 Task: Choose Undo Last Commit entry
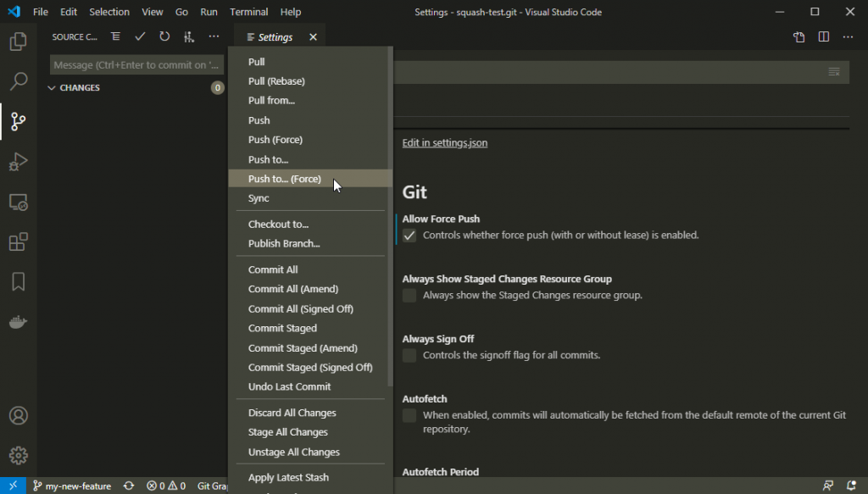click(x=310, y=386)
